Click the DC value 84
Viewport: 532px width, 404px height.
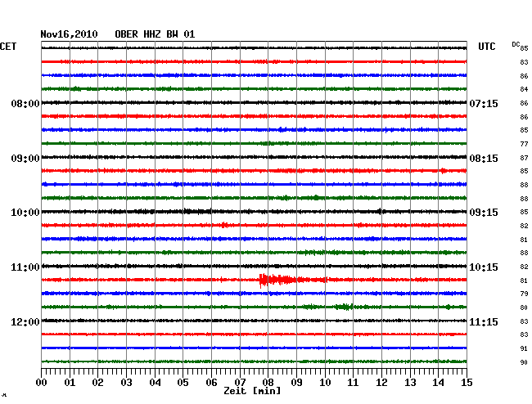[524, 89]
